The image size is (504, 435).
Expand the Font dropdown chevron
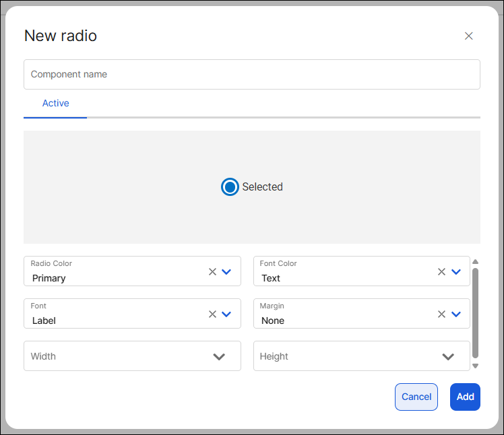[x=226, y=314]
